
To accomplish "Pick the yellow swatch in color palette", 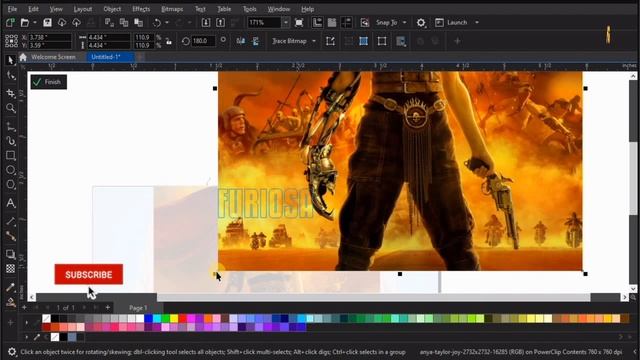I will pyautogui.click(x=174, y=318).
